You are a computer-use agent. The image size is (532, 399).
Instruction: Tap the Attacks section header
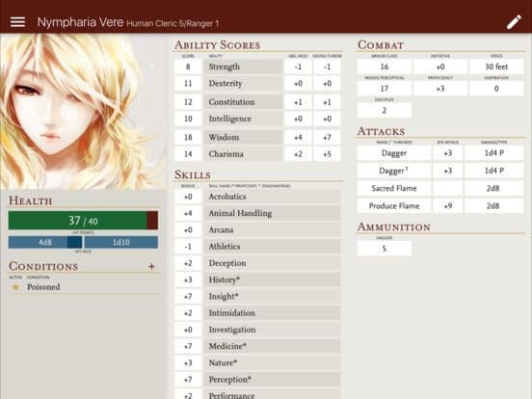click(x=381, y=131)
